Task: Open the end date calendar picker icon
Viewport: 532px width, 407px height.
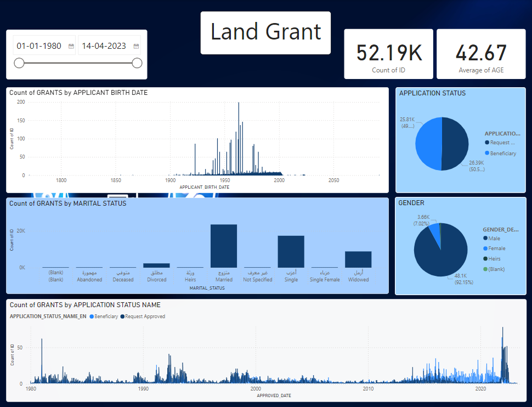Action: [x=137, y=47]
